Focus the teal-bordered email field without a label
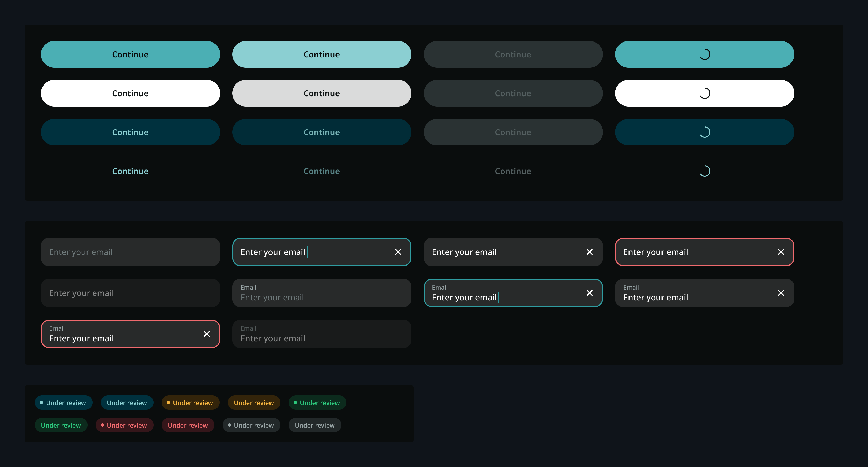The height and width of the screenshot is (467, 868). click(322, 252)
